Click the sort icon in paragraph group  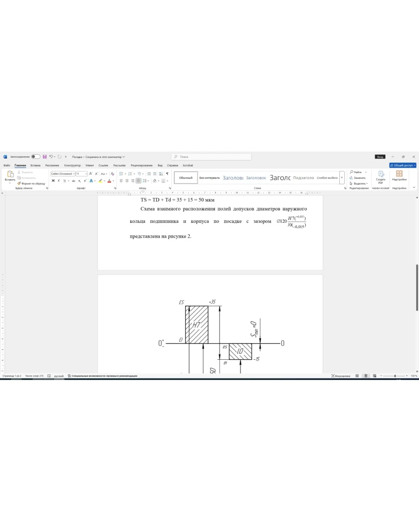(x=161, y=174)
